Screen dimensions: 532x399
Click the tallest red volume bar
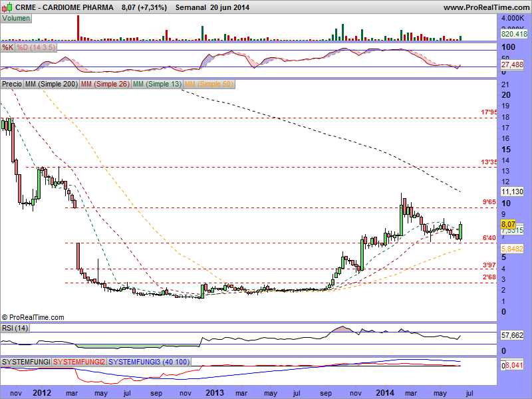(78, 28)
